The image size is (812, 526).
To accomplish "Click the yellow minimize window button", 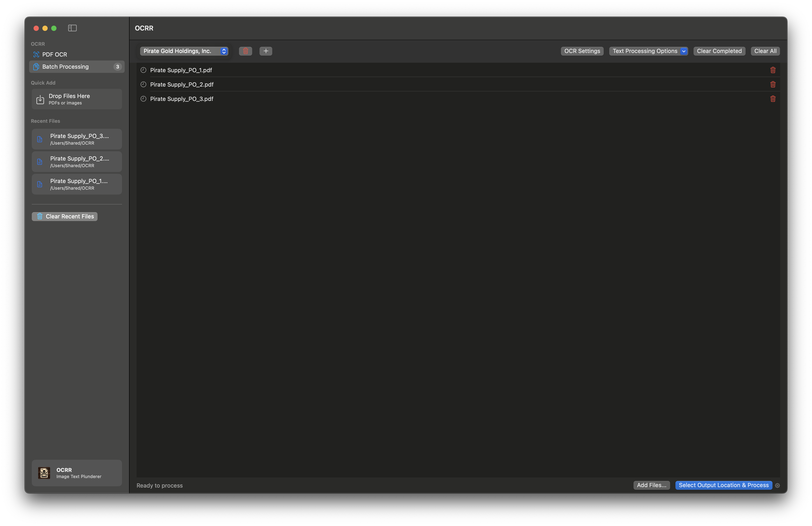I will (x=45, y=28).
